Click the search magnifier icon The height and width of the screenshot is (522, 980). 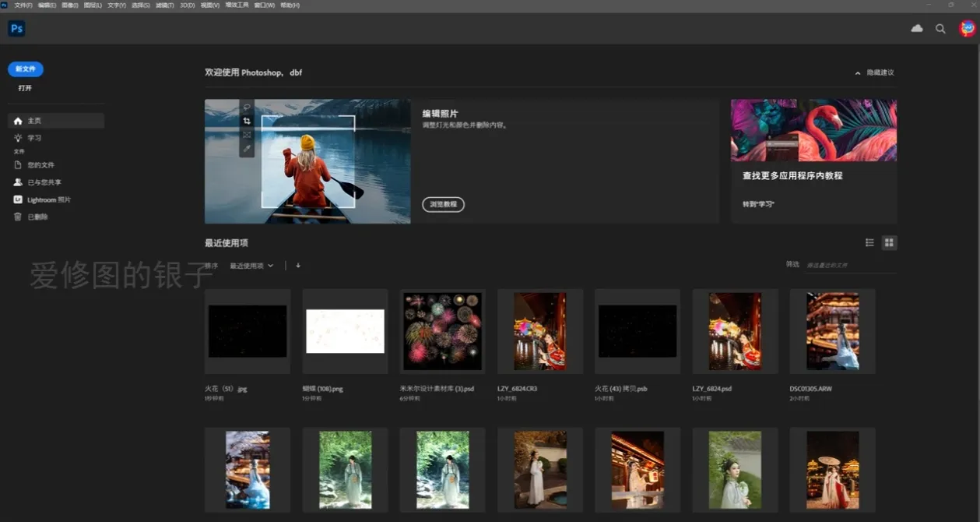(x=940, y=29)
